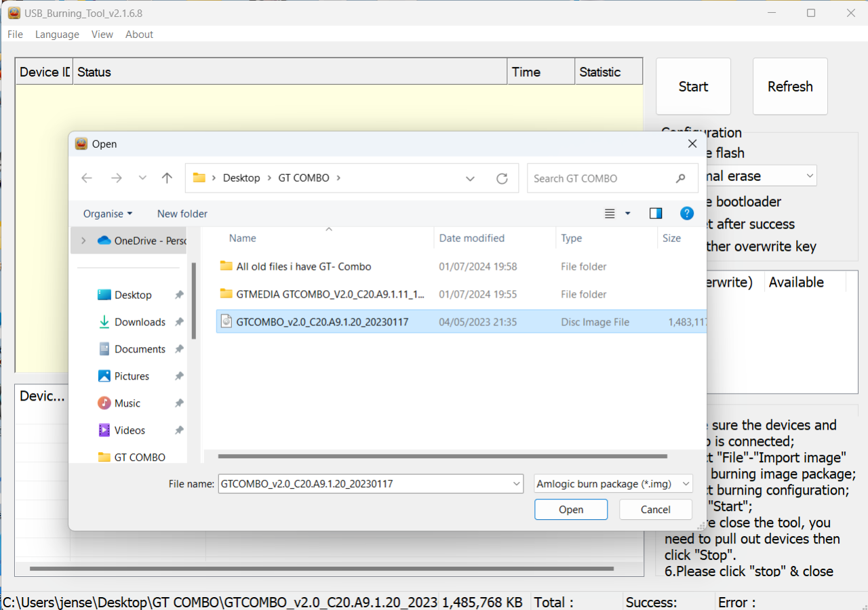The width and height of the screenshot is (868, 610).
Task: Open the View menu
Action: click(102, 35)
